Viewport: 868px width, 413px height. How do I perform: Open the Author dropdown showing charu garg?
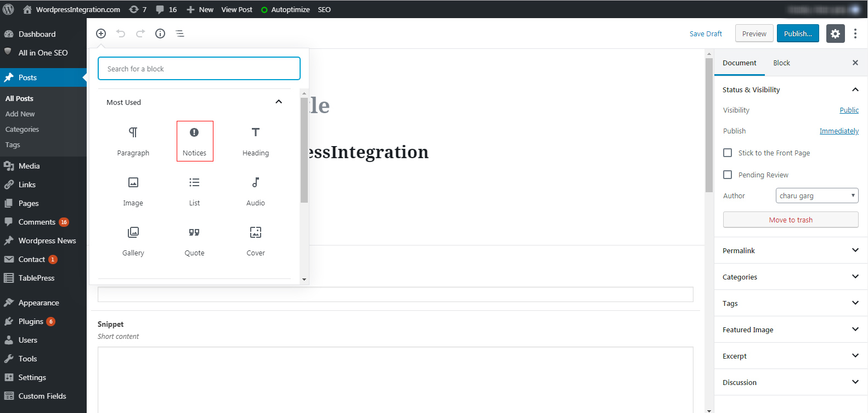point(817,196)
